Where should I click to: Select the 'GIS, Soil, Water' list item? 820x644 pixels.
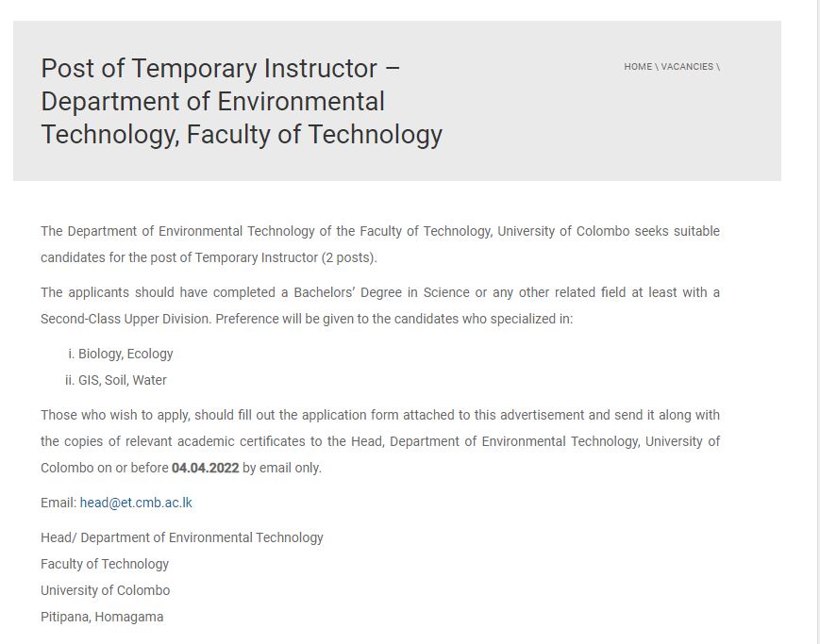123,381
